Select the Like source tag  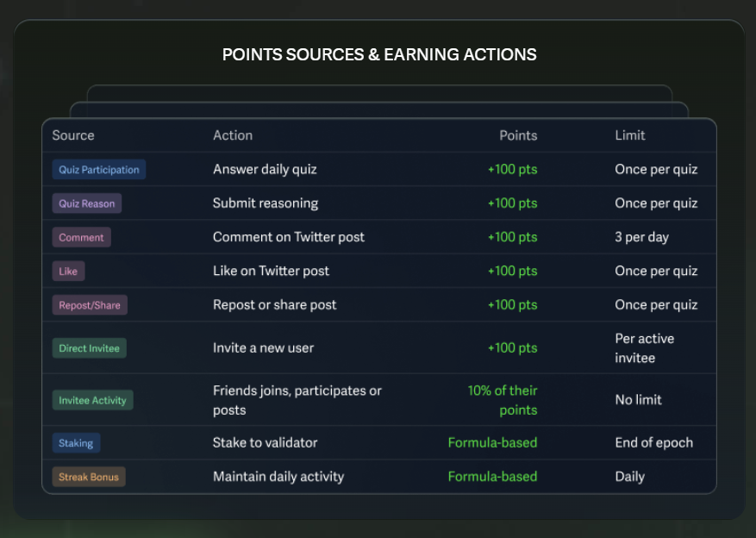pyautogui.click(x=68, y=271)
